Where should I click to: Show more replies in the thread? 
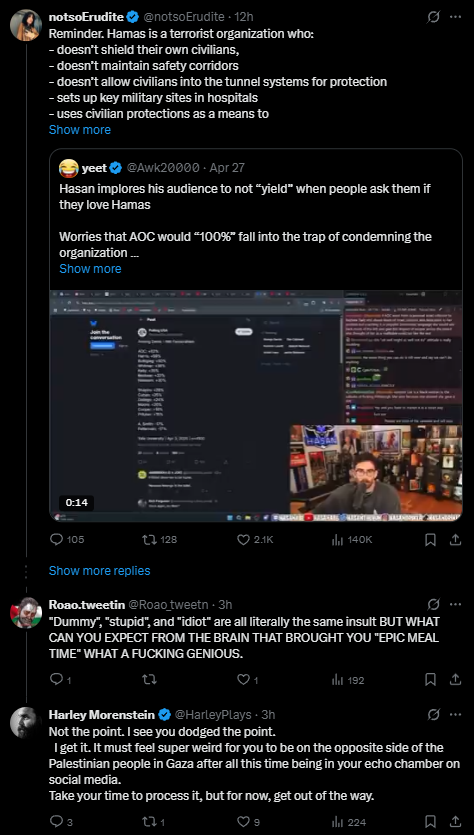100,570
